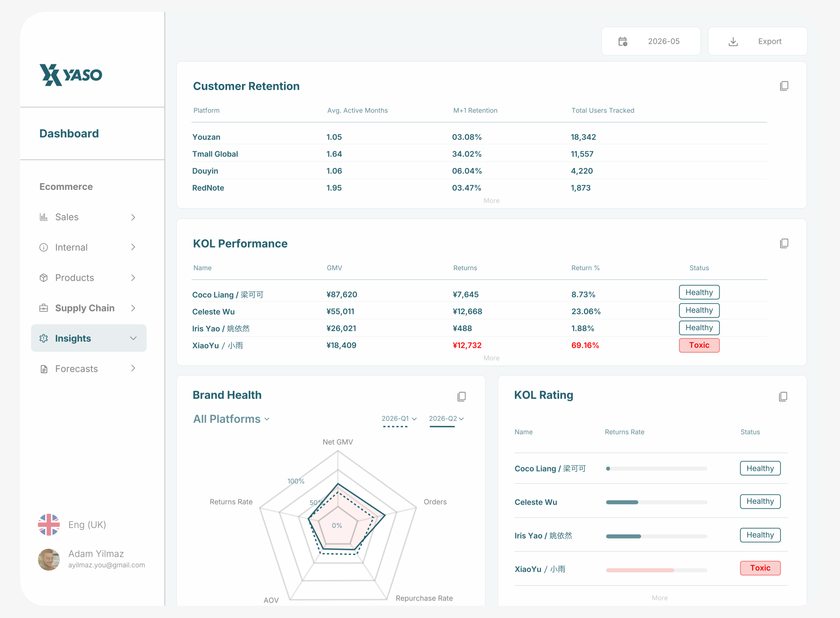Viewport: 840px width, 618px height.
Task: Expand the Products menu chevron
Action: click(x=133, y=278)
